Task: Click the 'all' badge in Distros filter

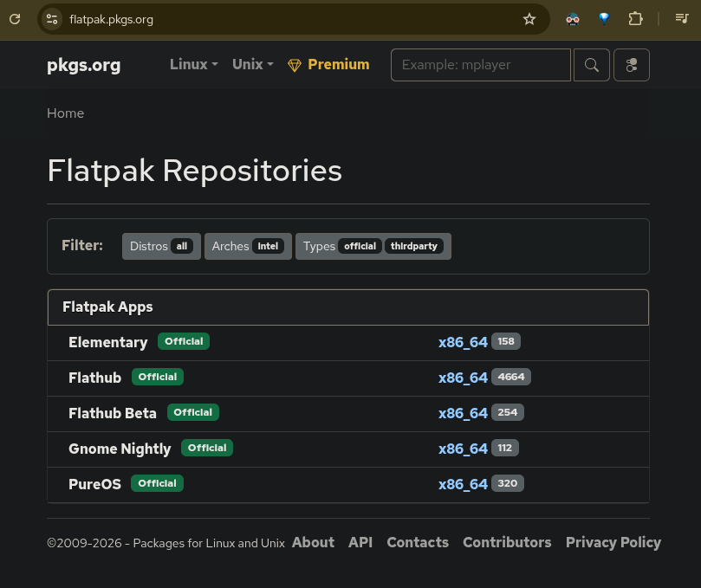Action: click(x=181, y=246)
